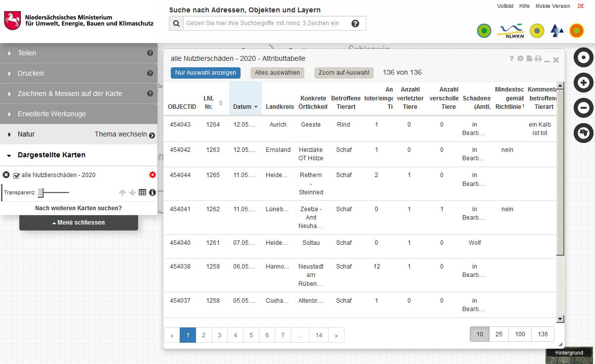Show layer info icon for Nutztierschäden
Screen dimensions: 595x364
[152, 192]
